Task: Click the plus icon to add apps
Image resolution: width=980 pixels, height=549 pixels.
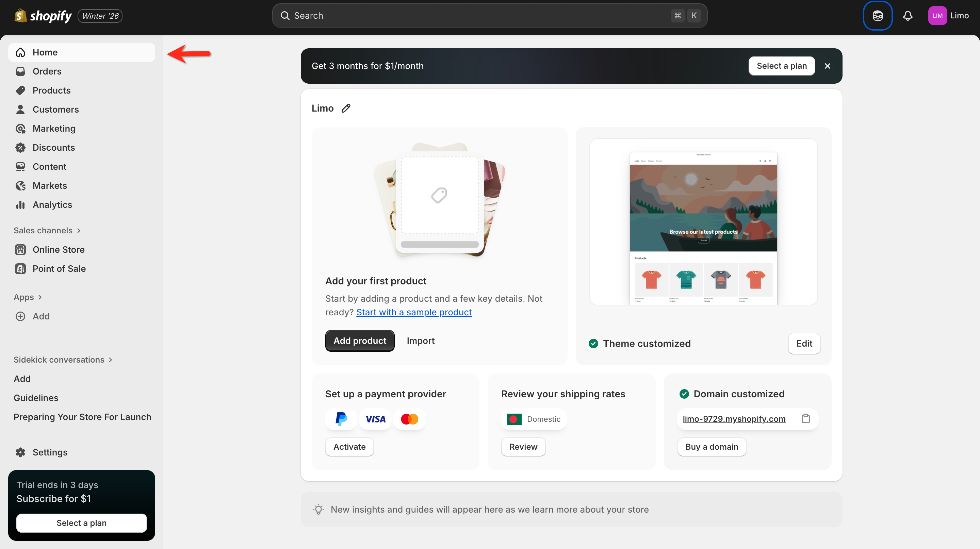Action: tap(20, 316)
